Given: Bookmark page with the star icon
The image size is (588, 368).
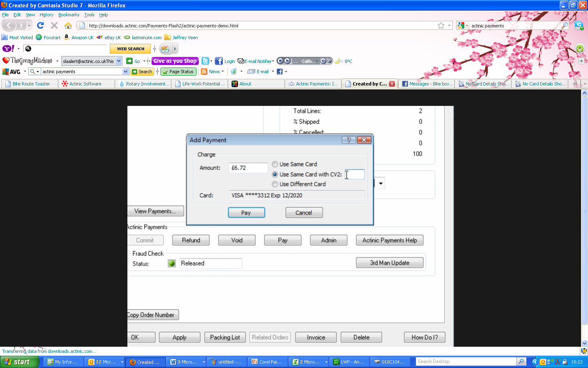Looking at the screenshot, I should [x=441, y=25].
